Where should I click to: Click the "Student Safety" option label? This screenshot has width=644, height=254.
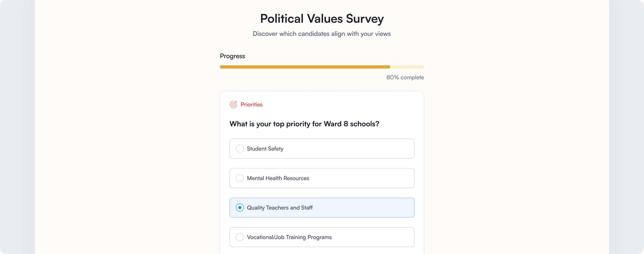tap(265, 149)
